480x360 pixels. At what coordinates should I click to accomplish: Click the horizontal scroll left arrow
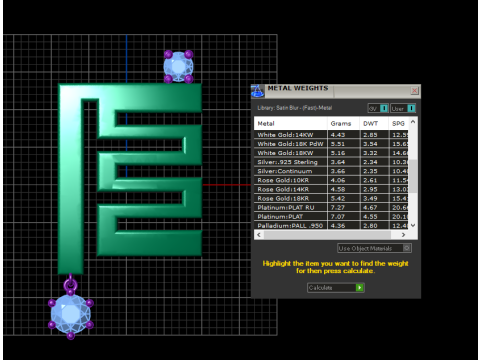259,235
